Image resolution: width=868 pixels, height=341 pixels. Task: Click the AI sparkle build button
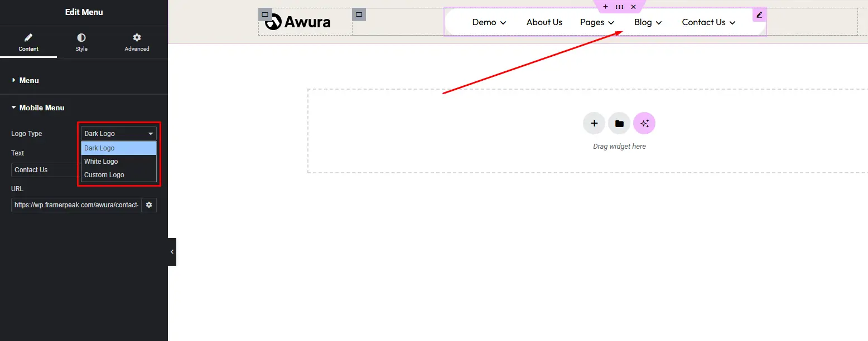(644, 123)
